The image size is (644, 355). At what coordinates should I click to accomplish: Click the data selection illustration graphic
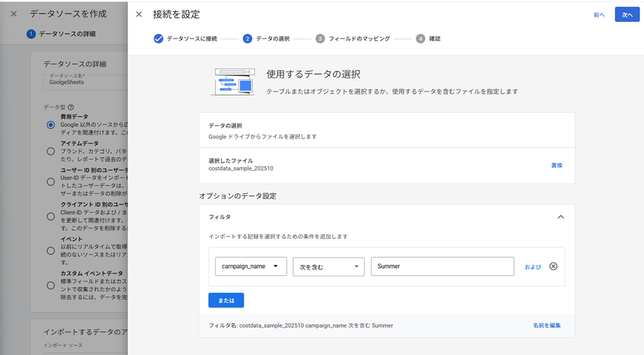click(x=232, y=82)
